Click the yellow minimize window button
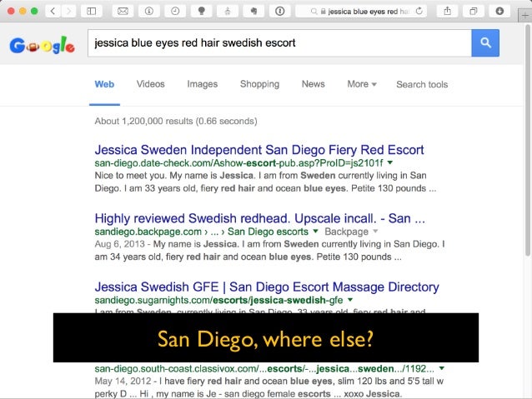This screenshot has width=532, height=399. [x=23, y=11]
